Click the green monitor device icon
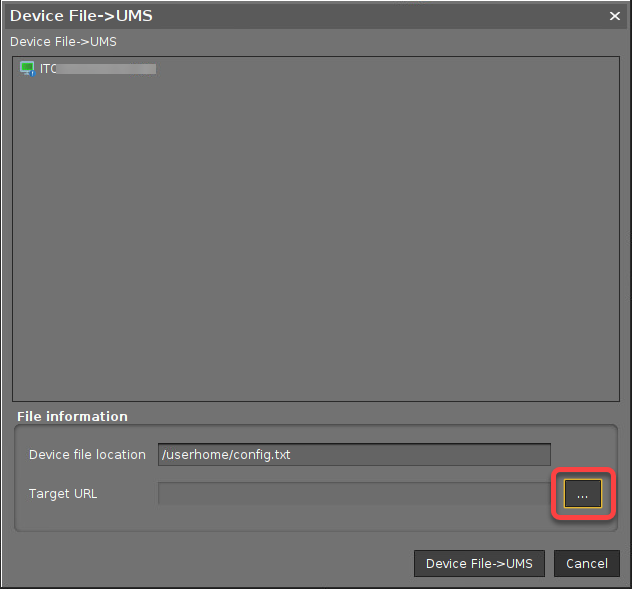 click(27, 68)
